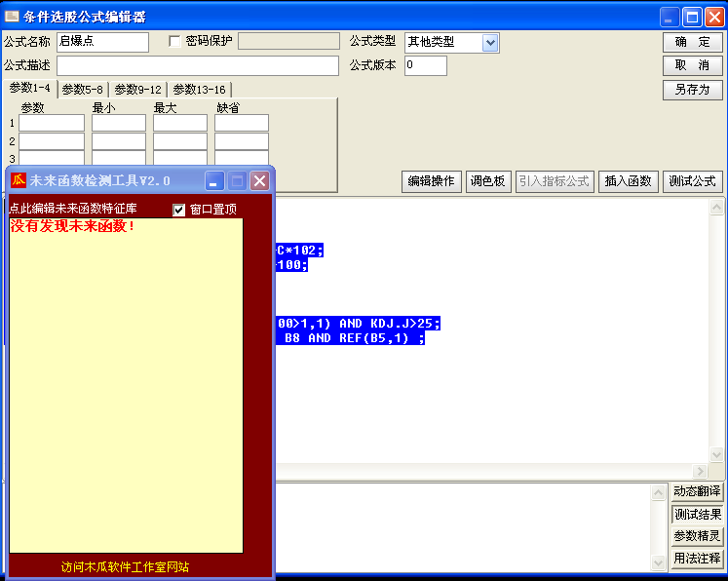
Task: Maximize the 条件选股公式编辑器 window
Action: pos(692,18)
